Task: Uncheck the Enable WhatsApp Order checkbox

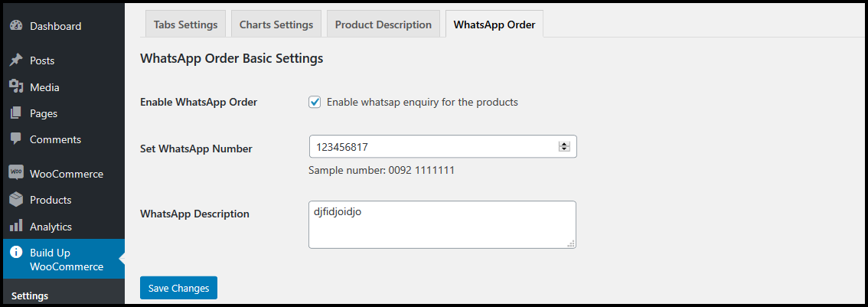Action: click(315, 102)
